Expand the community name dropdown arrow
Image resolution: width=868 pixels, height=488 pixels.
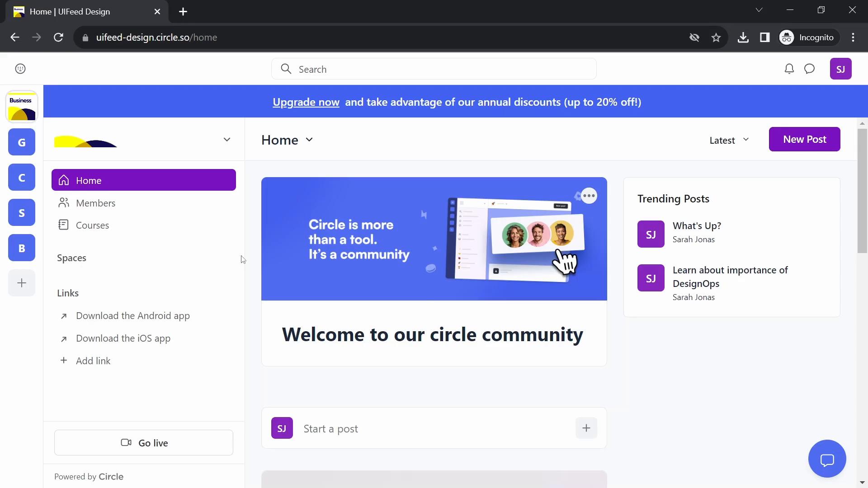click(227, 139)
